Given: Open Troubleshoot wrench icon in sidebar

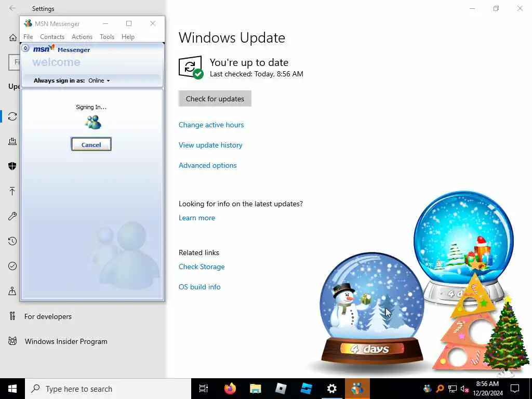Looking at the screenshot, I should tap(12, 216).
